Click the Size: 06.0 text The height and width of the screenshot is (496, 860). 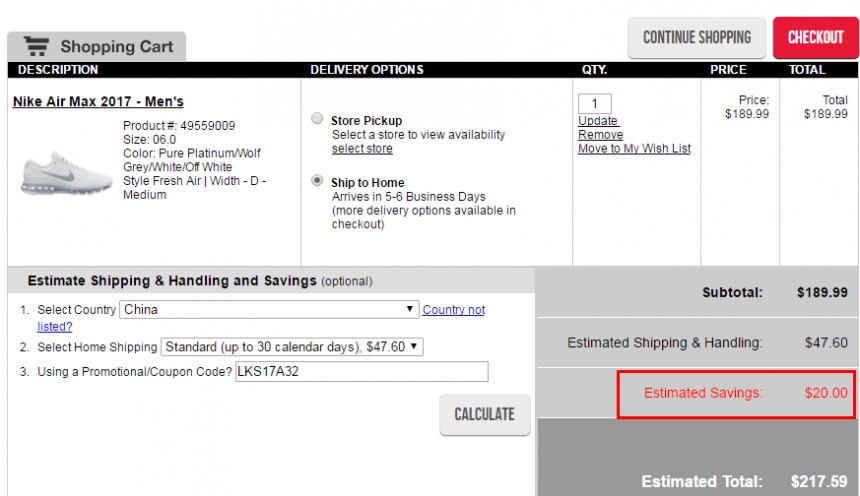149,139
